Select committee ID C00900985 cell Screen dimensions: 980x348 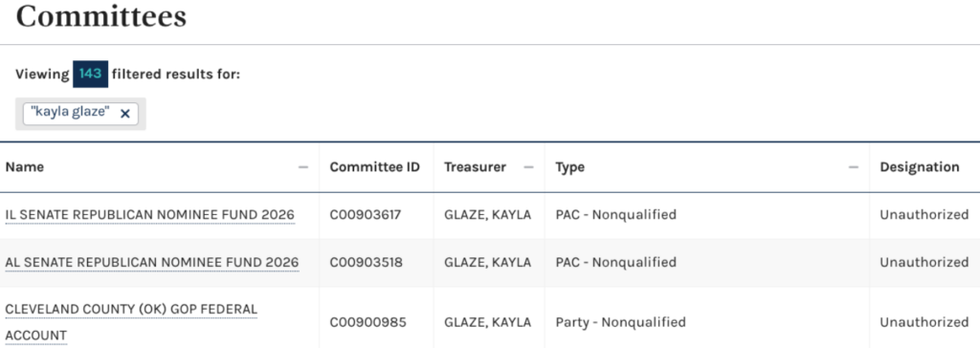(x=368, y=322)
